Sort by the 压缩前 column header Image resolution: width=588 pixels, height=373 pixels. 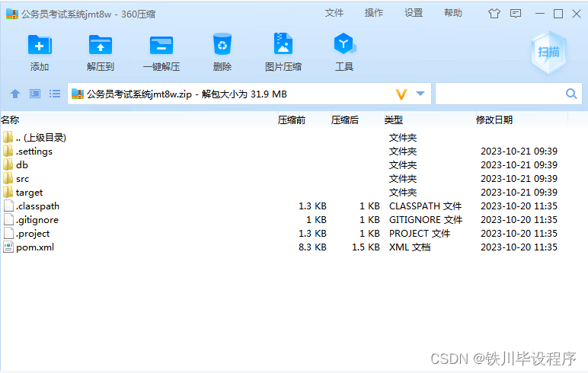coord(292,120)
